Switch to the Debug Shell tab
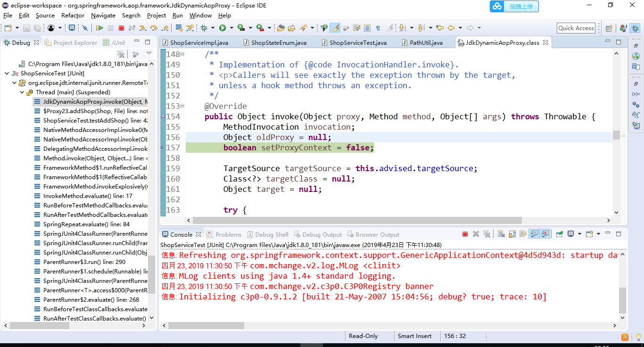This screenshot has height=347, width=644. (267, 234)
